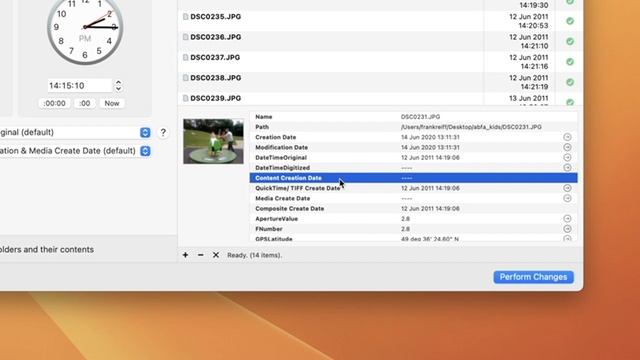Viewport: 640px width, 360px height.
Task: Clear the list with the X button
Action: (x=216, y=255)
